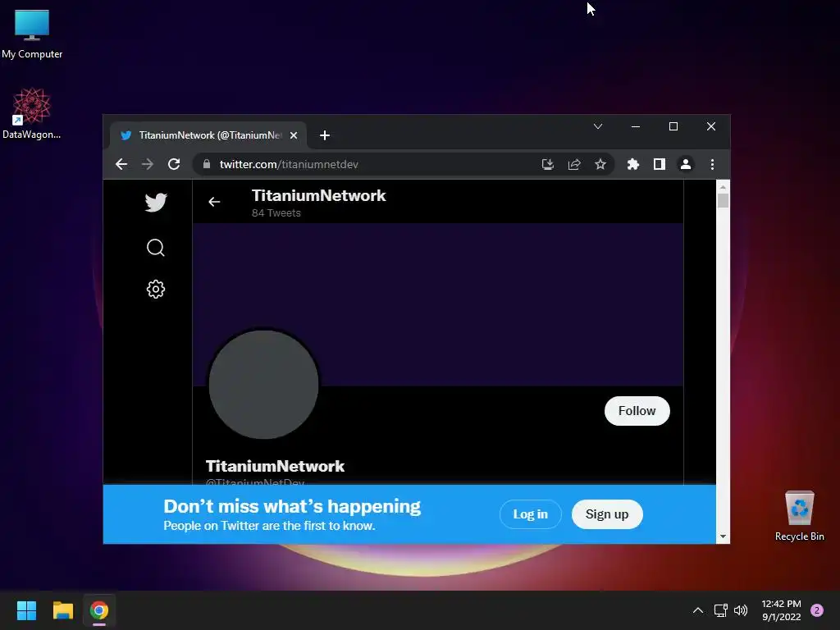Open Twitter settings gear icon
This screenshot has height=630, width=840.
click(x=156, y=290)
